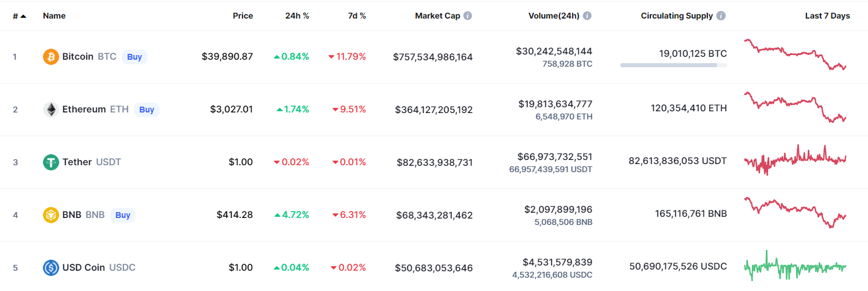Viewport: 868px width, 291px height.
Task: Click Bitcoin circulating supply progress bar
Action: click(673, 65)
